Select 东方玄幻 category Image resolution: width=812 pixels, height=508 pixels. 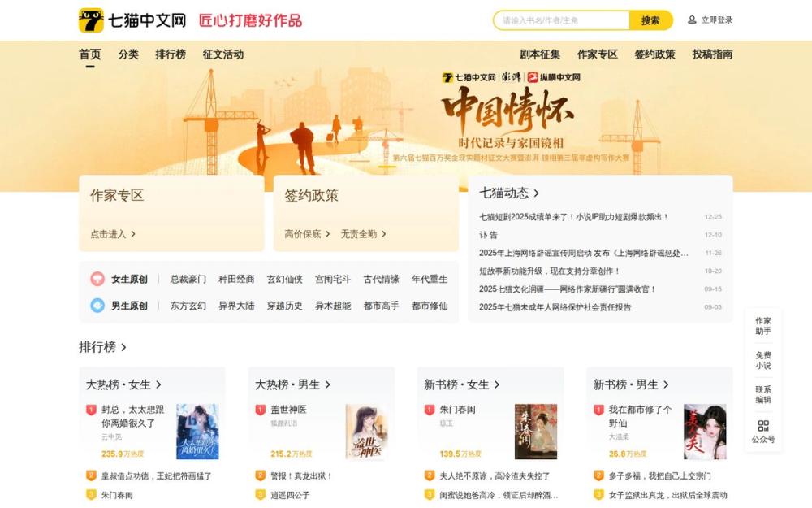point(188,306)
